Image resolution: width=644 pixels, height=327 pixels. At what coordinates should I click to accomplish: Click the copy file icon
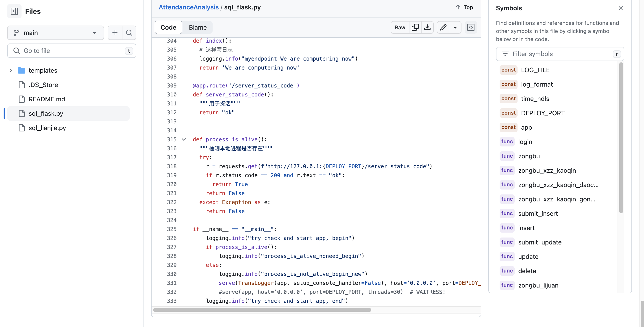(415, 27)
